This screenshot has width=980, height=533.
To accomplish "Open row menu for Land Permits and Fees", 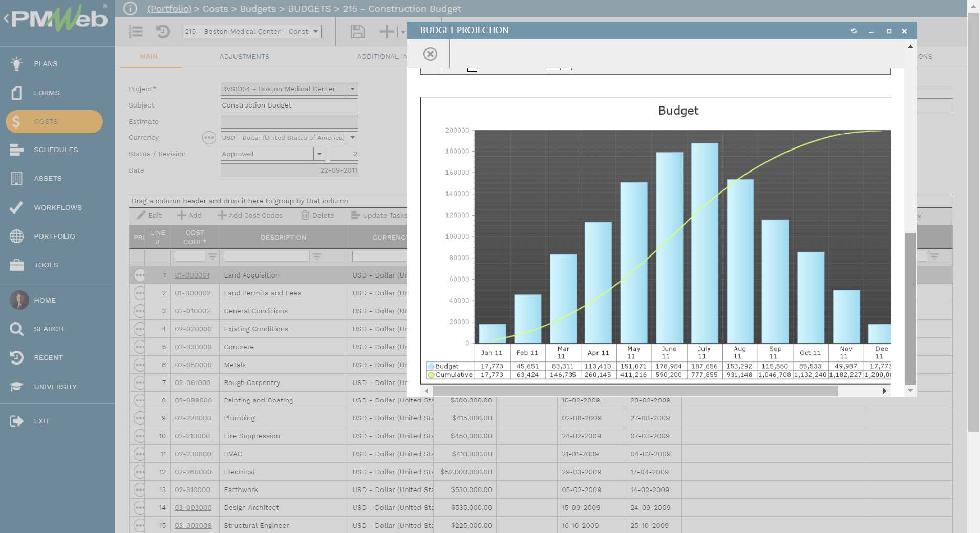I will pos(139,293).
